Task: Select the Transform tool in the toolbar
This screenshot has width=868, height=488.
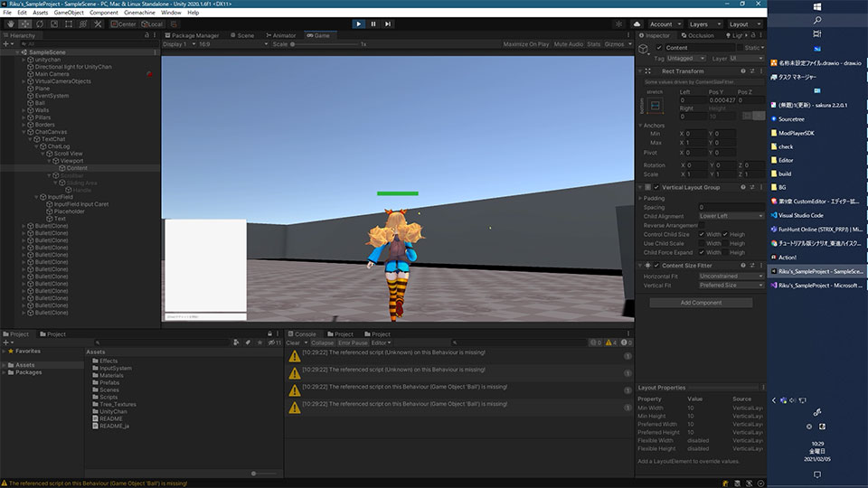Action: coord(83,23)
